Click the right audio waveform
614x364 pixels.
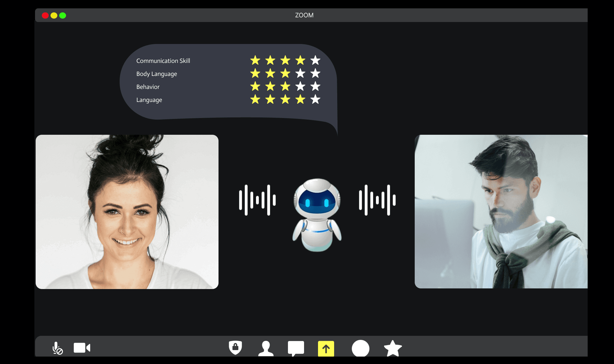coord(377,200)
